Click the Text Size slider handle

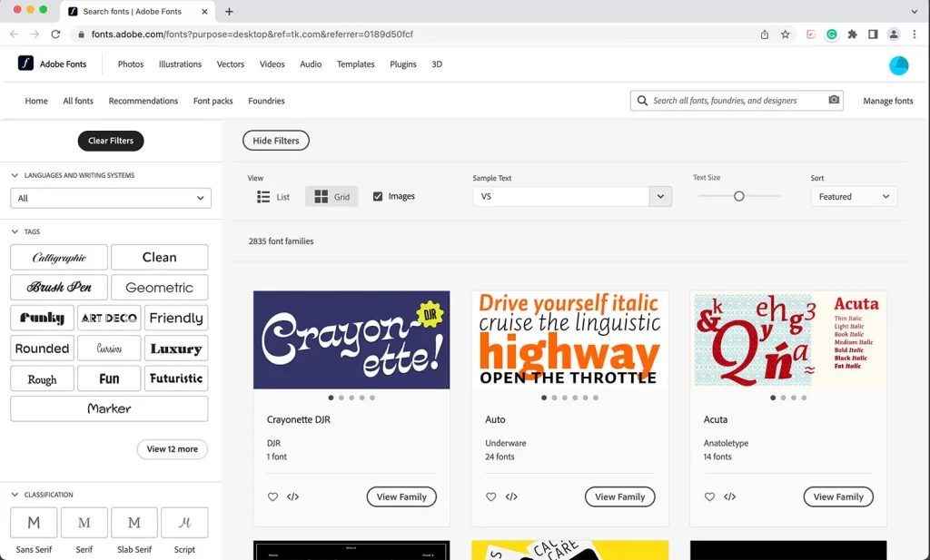[738, 196]
